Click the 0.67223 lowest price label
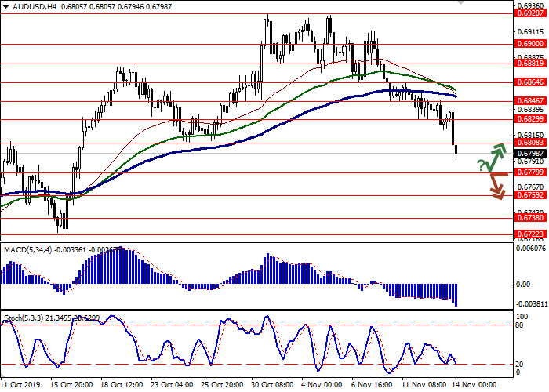The image size is (549, 392). [x=529, y=234]
